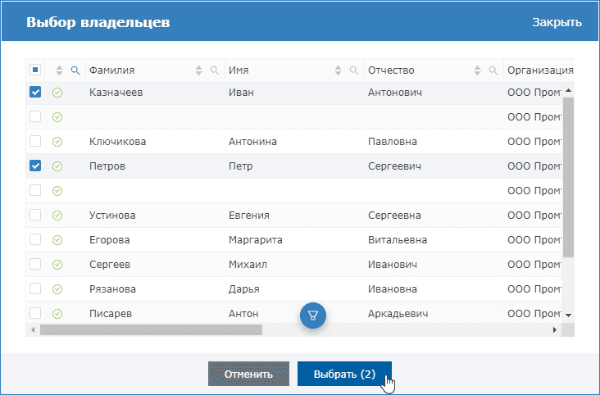600x395 pixels.
Task: Sort by Имя using sort arrows
Action: [338, 70]
